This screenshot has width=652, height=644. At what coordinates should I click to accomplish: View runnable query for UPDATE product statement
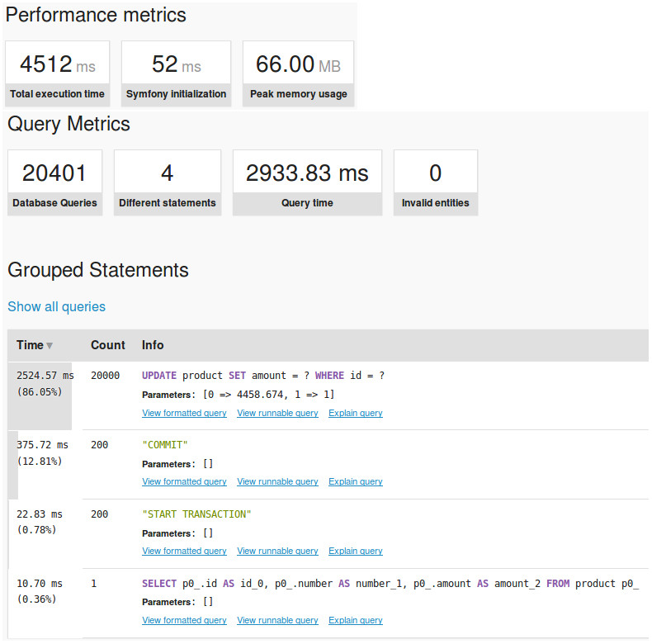(x=277, y=413)
